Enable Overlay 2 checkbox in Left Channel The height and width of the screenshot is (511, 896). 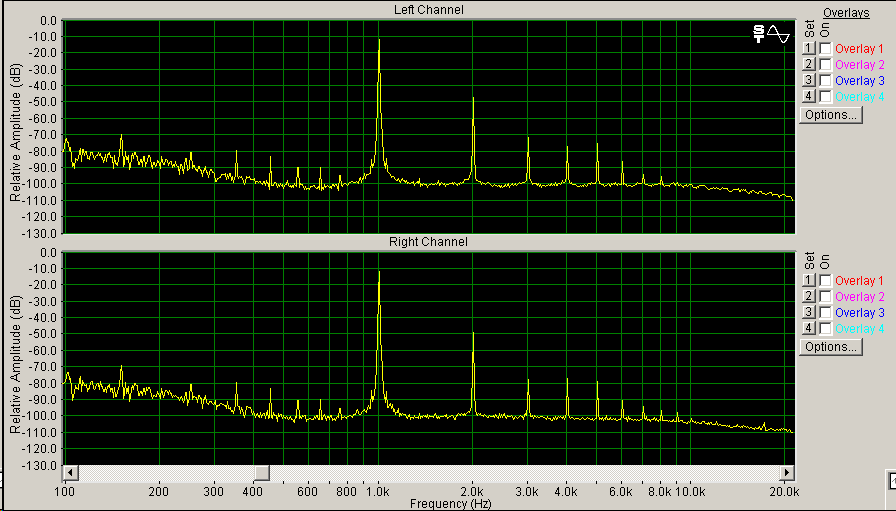click(x=825, y=65)
